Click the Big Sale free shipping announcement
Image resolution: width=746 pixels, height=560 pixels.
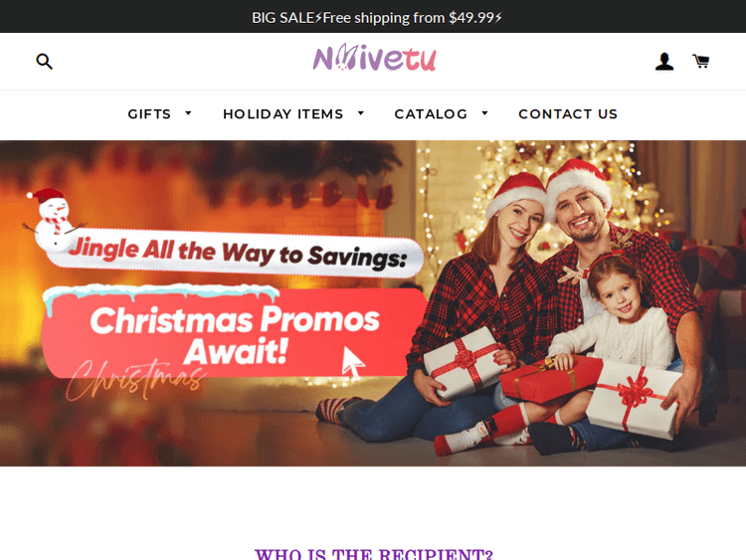coord(376,18)
